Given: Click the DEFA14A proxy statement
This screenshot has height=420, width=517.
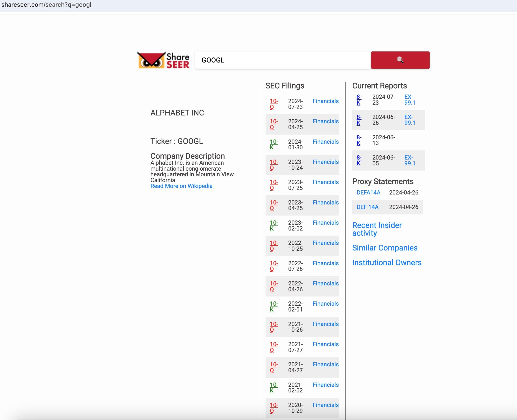Looking at the screenshot, I should coord(368,193).
